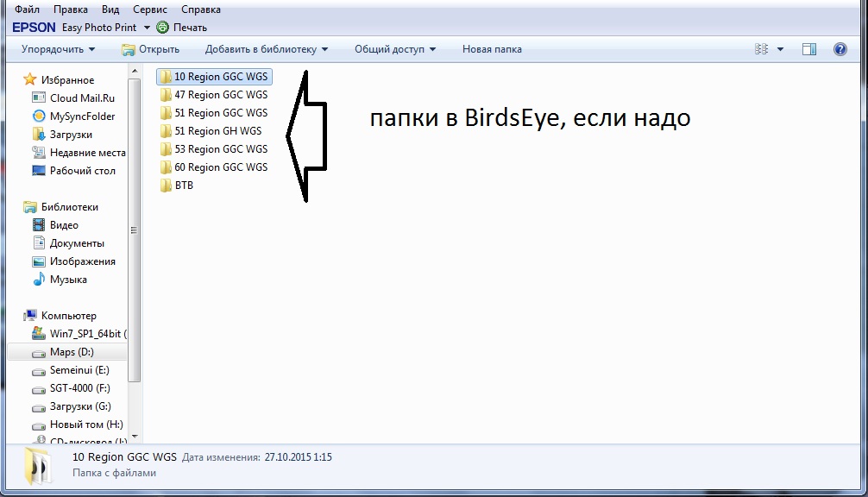Open the Easy Photo Print dropdown
This screenshot has height=497, width=868.
[147, 28]
